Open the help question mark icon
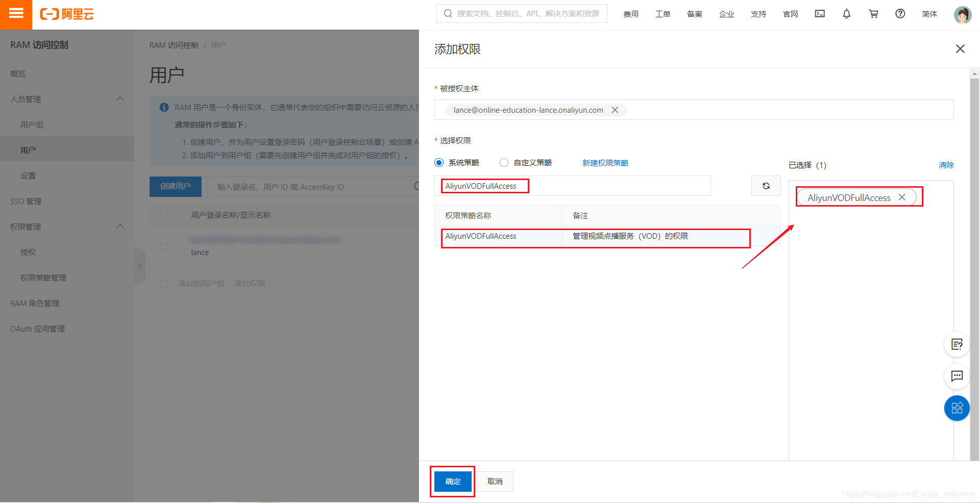The height and width of the screenshot is (503, 980). click(900, 14)
